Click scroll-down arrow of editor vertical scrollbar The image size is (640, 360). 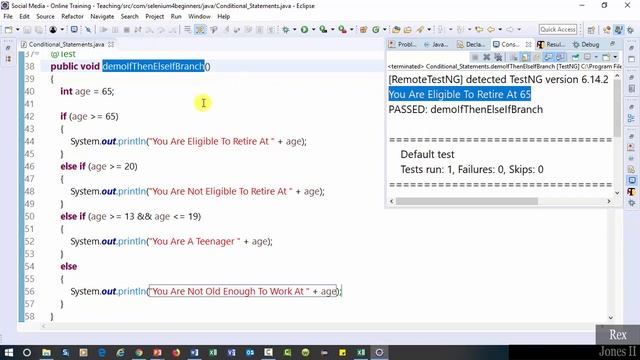click(611, 318)
